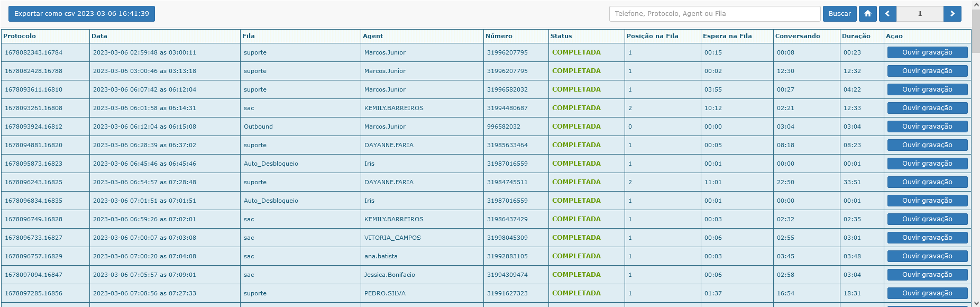Go to next page arrow
This screenshot has height=307, width=980.
coord(952,14)
